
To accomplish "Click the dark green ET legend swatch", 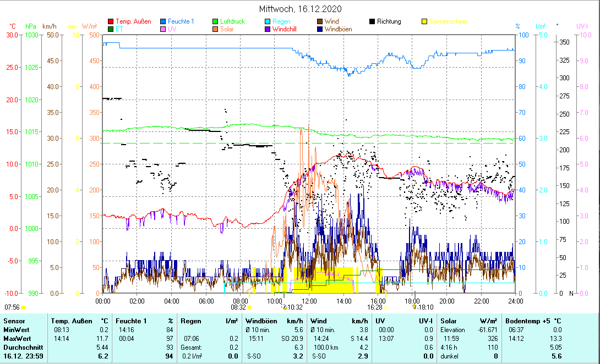I will click(x=111, y=29).
